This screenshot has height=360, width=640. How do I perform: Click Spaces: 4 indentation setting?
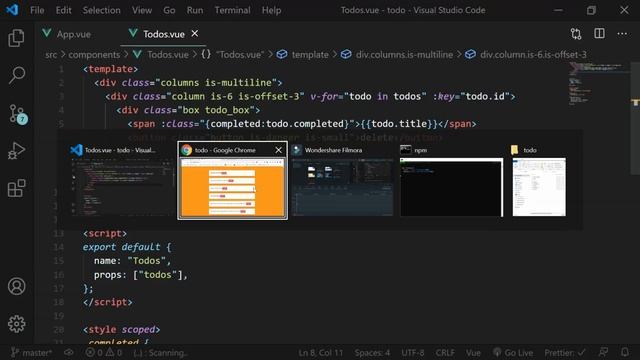(372, 353)
